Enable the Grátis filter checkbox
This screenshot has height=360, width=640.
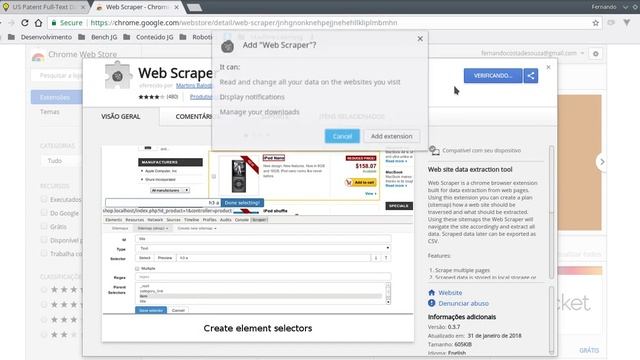pyautogui.click(x=44, y=226)
